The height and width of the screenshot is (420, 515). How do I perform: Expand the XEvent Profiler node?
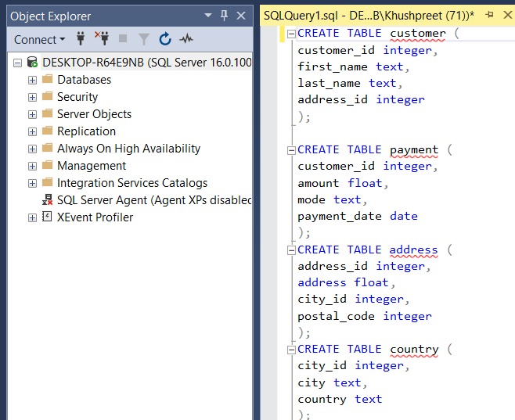[32, 218]
